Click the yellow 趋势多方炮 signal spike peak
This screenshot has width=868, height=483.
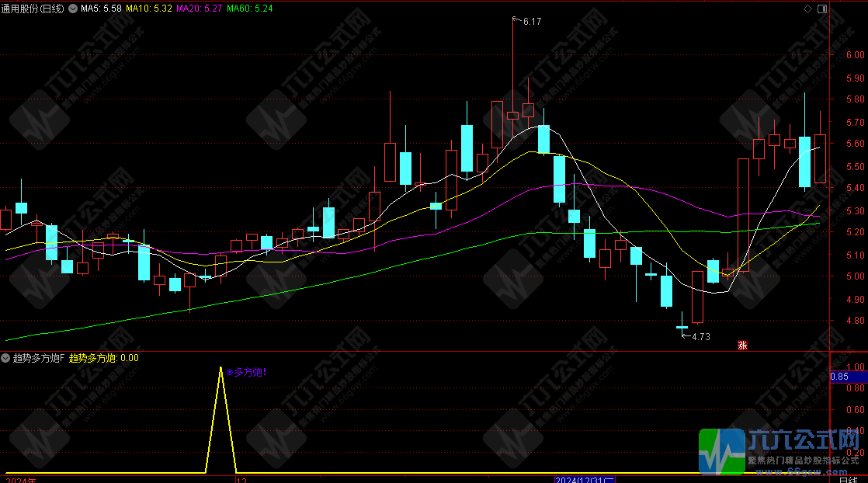click(x=221, y=369)
